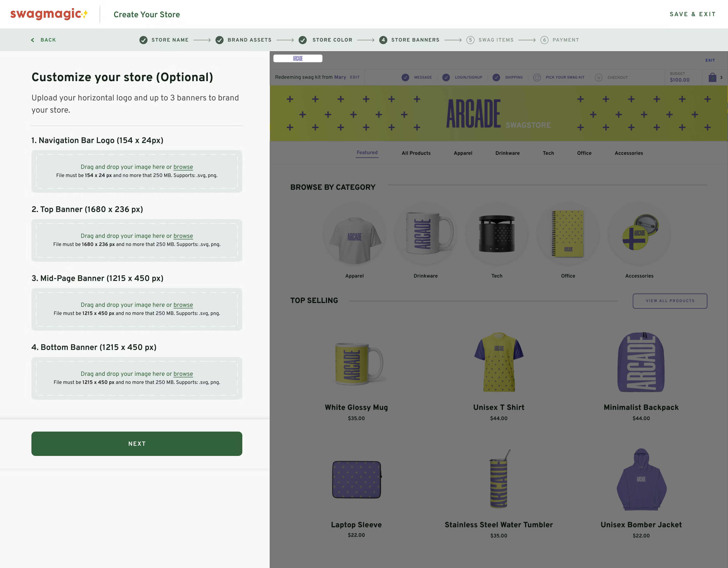Viewport: 728px width, 568px height.
Task: Click the Store Name checkmark step
Action: tap(143, 40)
